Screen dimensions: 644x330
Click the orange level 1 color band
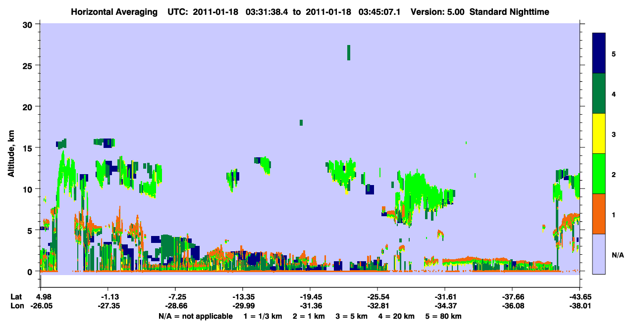click(x=599, y=214)
